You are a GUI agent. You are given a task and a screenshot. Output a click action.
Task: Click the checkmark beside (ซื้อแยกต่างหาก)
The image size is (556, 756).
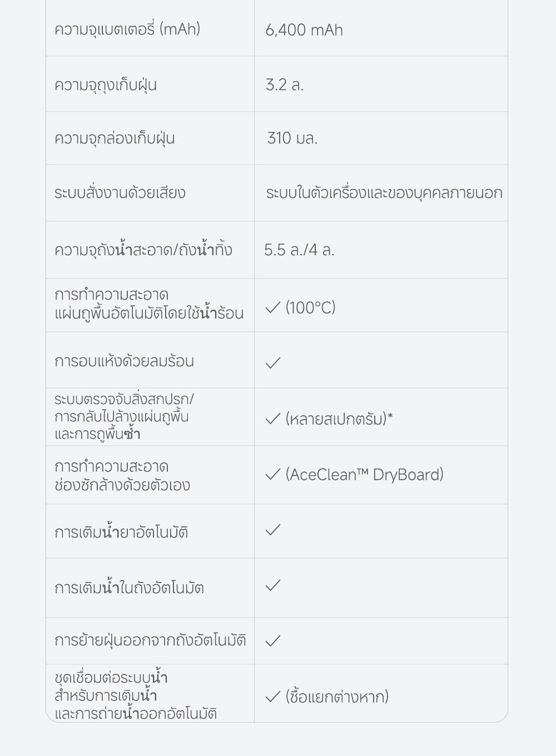click(x=273, y=697)
